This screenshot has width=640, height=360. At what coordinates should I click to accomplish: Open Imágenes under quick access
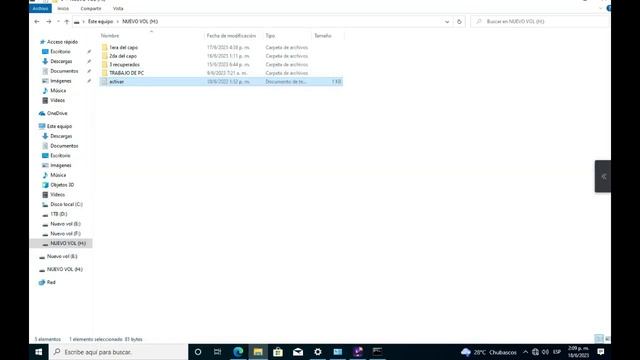pyautogui.click(x=60, y=81)
